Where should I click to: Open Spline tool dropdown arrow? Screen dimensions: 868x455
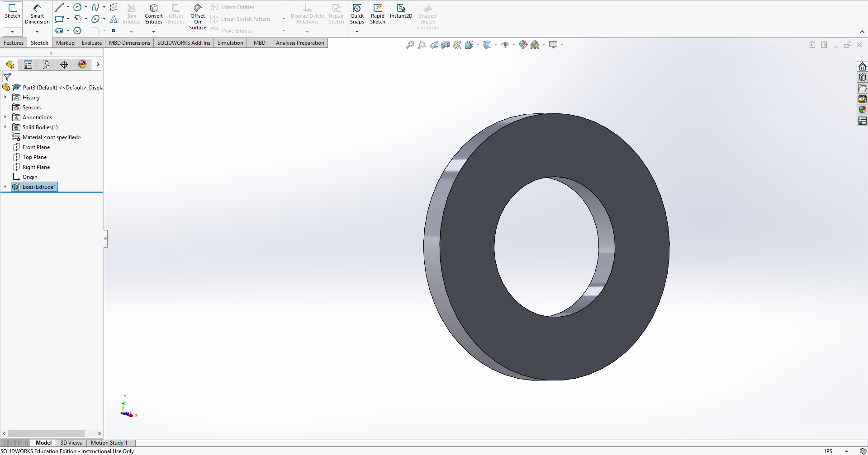pyautogui.click(x=104, y=7)
